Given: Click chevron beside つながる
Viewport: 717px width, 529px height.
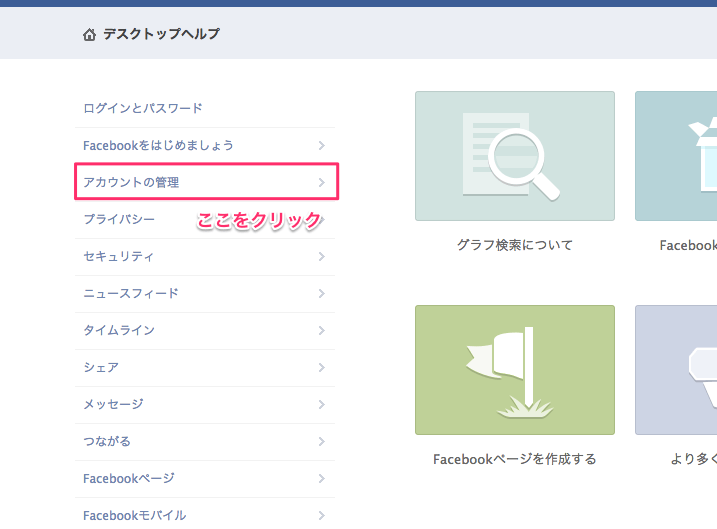Looking at the screenshot, I should click(x=321, y=442).
